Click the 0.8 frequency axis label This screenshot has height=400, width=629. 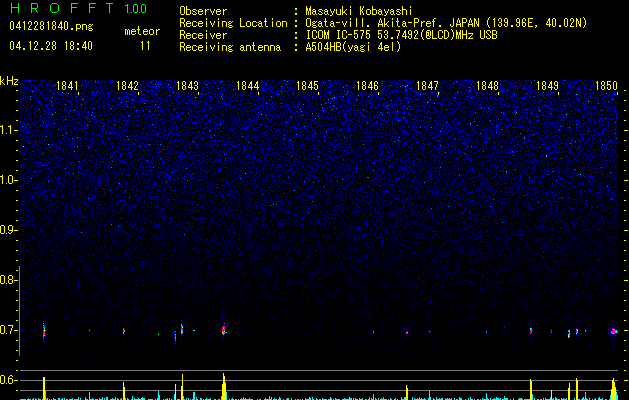pos(7,280)
